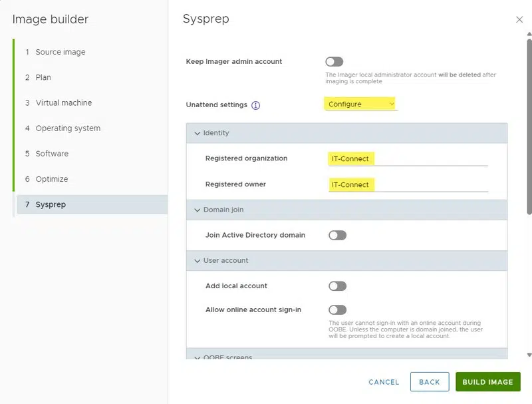Toggle Keep Imager admin account switch

(x=334, y=62)
